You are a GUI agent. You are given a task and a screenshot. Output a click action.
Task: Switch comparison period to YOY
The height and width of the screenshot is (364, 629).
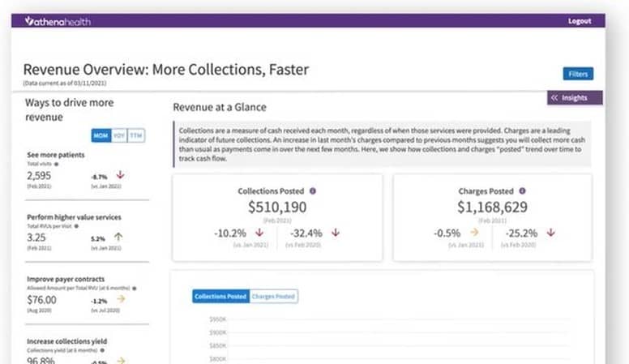[119, 135]
